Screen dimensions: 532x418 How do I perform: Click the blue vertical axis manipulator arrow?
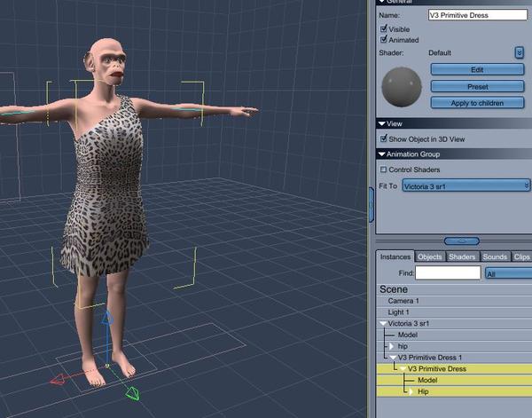tap(107, 319)
